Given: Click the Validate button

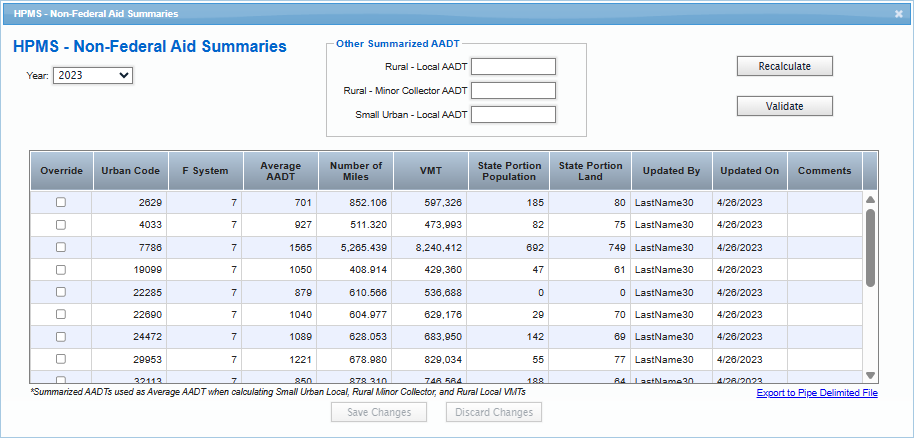Looking at the screenshot, I should pyautogui.click(x=785, y=106).
